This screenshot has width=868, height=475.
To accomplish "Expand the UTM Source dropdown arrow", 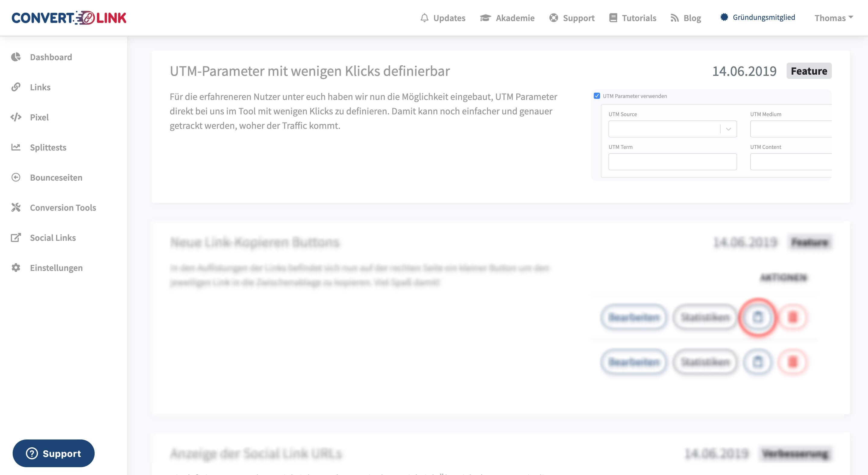I will [728, 129].
